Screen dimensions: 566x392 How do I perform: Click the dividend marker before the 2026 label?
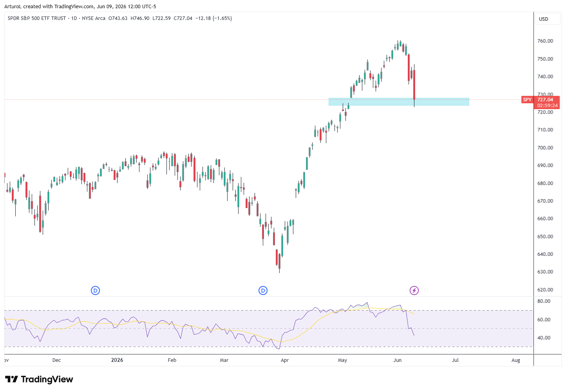[95, 290]
